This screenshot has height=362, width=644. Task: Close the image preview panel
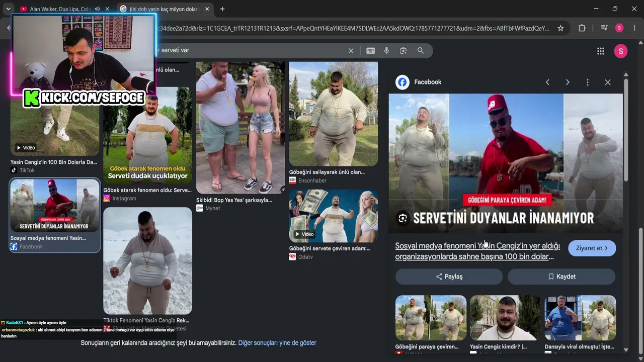click(x=608, y=82)
